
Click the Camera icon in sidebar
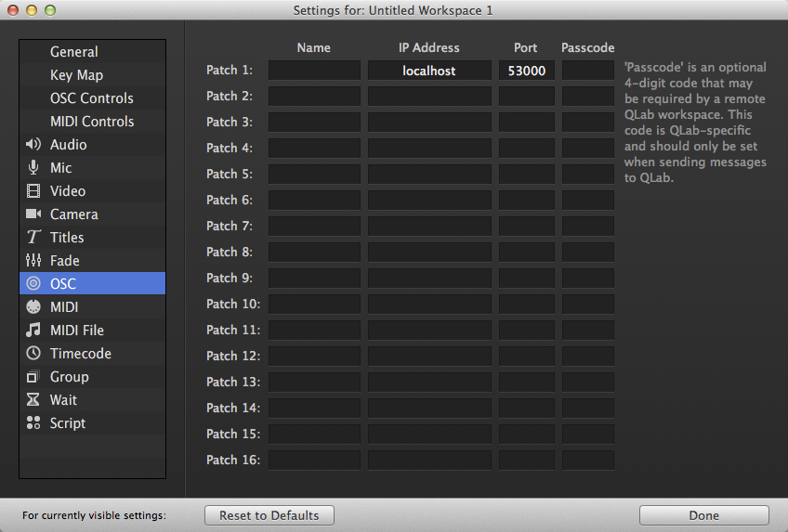coord(33,214)
